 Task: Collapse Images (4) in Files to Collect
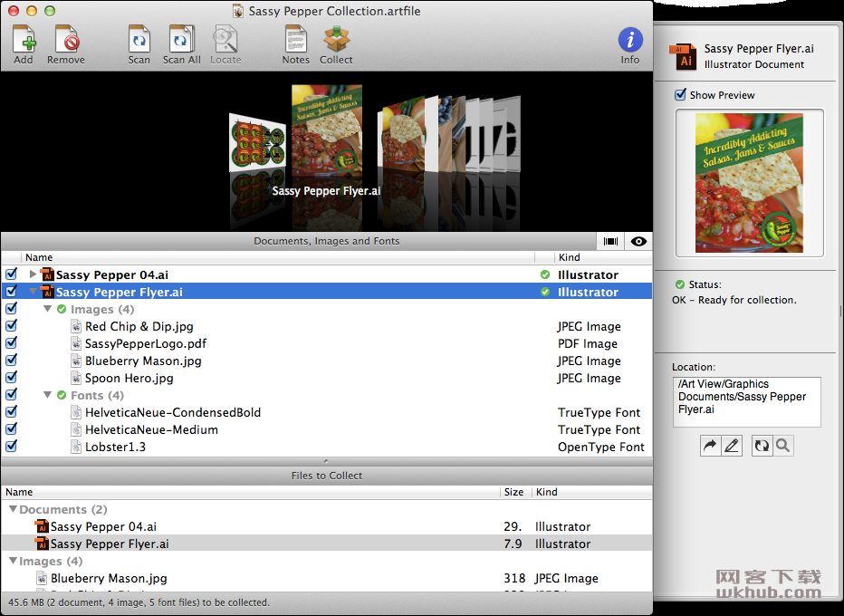(x=13, y=561)
